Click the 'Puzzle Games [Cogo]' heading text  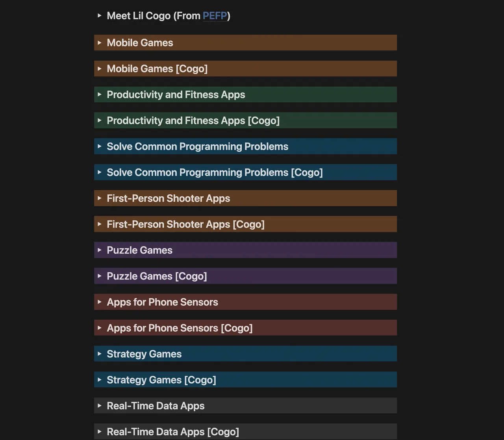pos(157,276)
